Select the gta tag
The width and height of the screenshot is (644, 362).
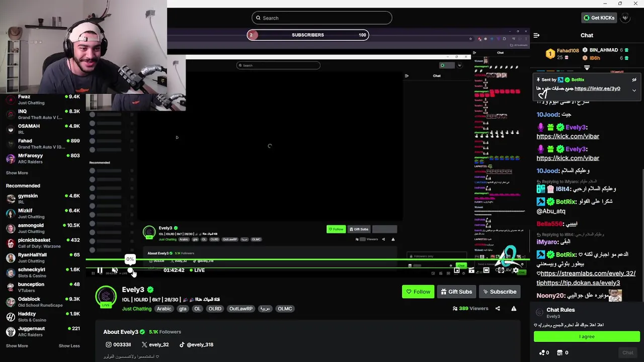tap(183, 309)
